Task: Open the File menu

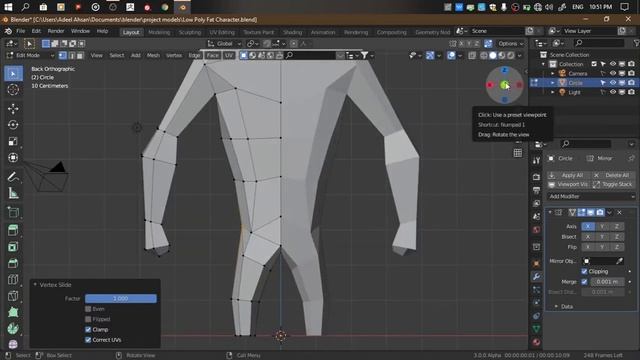Action: (20, 31)
